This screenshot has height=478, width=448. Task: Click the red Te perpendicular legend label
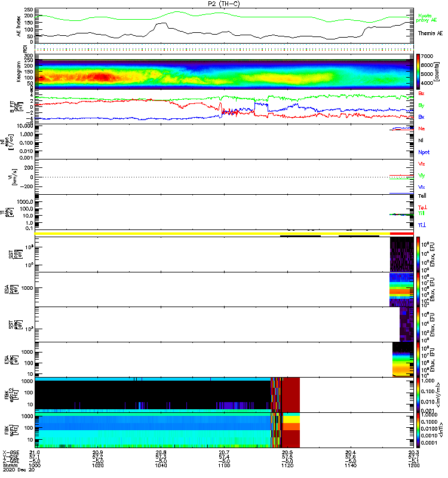click(422, 207)
